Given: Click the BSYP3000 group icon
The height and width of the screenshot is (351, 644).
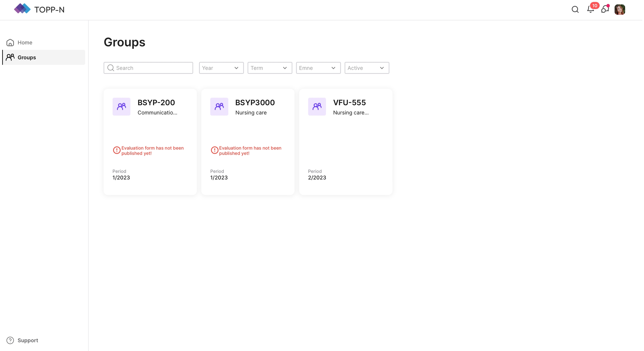Looking at the screenshot, I should [x=219, y=106].
